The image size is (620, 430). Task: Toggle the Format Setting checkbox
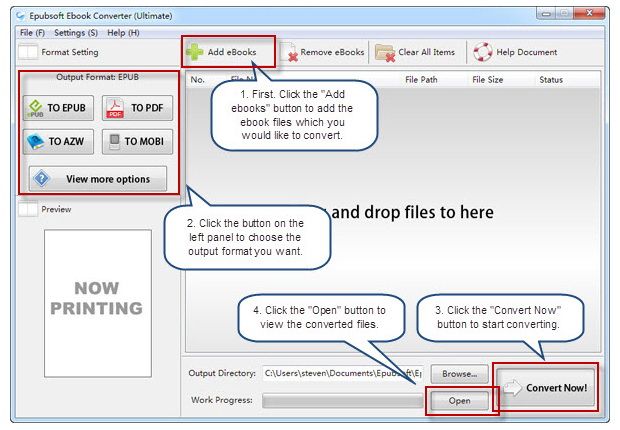tap(28, 52)
